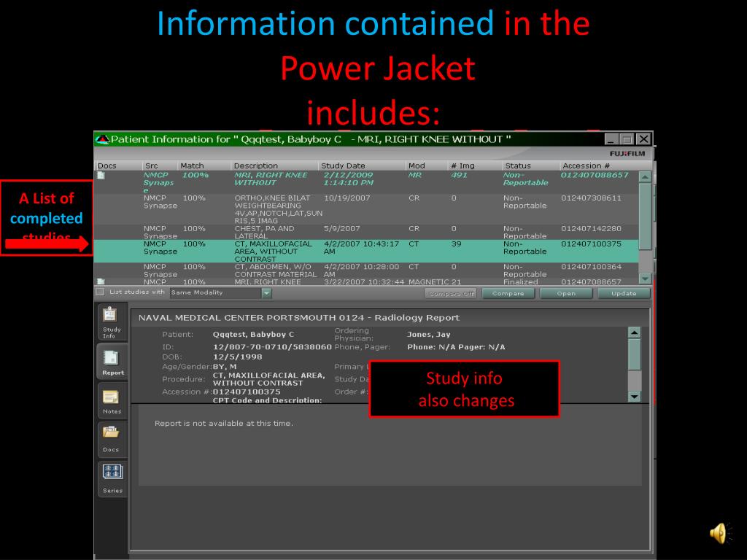Click study date 10/19/2007
The height and width of the screenshot is (560, 747).
347,198
